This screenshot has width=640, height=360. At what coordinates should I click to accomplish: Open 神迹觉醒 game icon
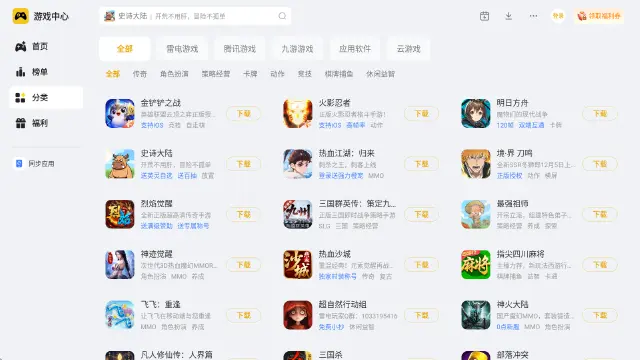120,264
